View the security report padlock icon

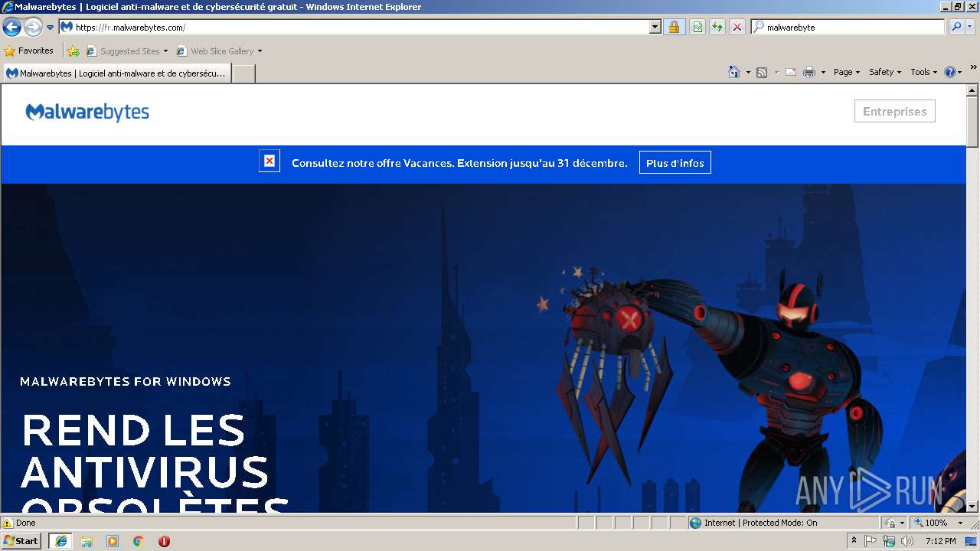click(674, 27)
